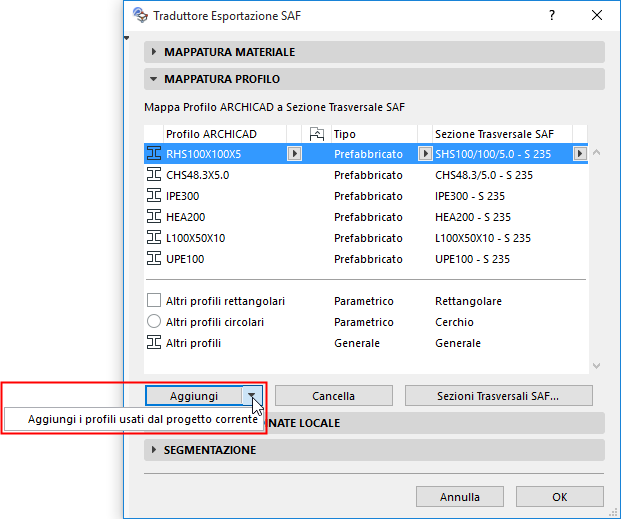
Task: Click the profile icon beside IPE300
Action: [x=154, y=196]
